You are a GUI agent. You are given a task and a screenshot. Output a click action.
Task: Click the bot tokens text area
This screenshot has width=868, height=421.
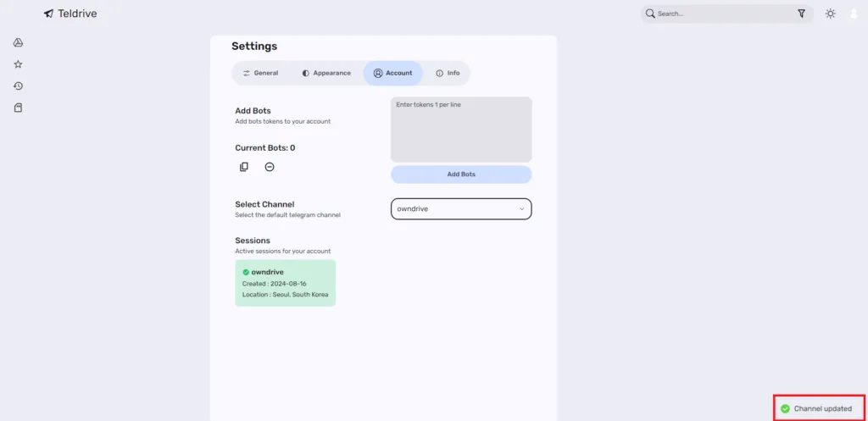[460, 130]
